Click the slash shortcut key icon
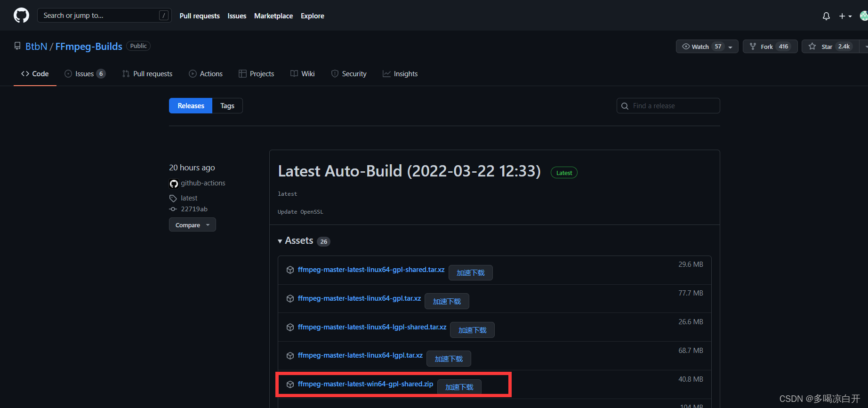Image resolution: width=868 pixels, height=408 pixels. coord(164,16)
